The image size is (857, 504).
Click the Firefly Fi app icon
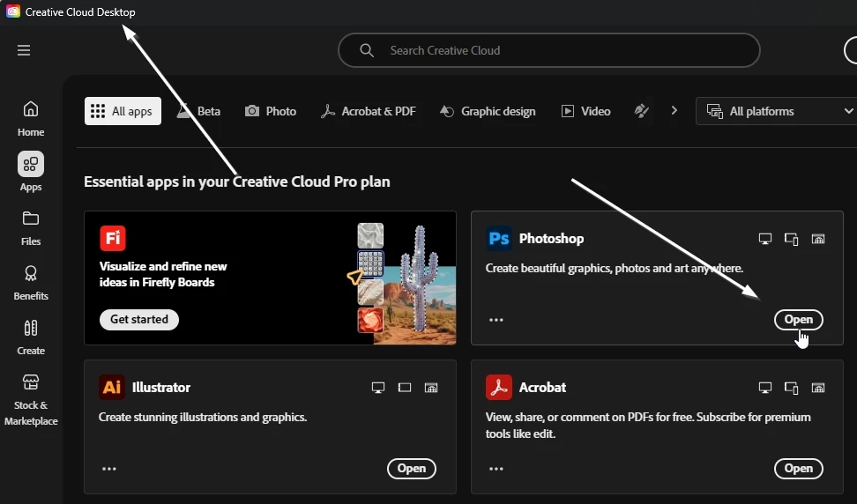click(113, 238)
